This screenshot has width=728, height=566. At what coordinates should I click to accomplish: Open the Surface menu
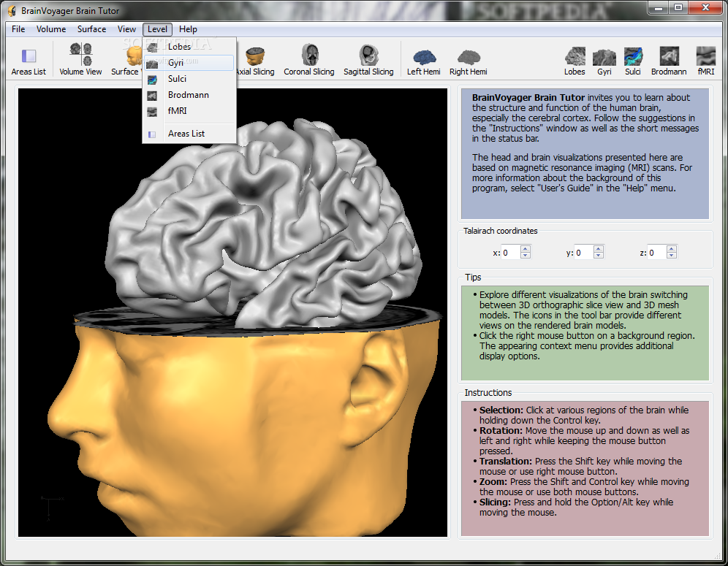[91, 29]
